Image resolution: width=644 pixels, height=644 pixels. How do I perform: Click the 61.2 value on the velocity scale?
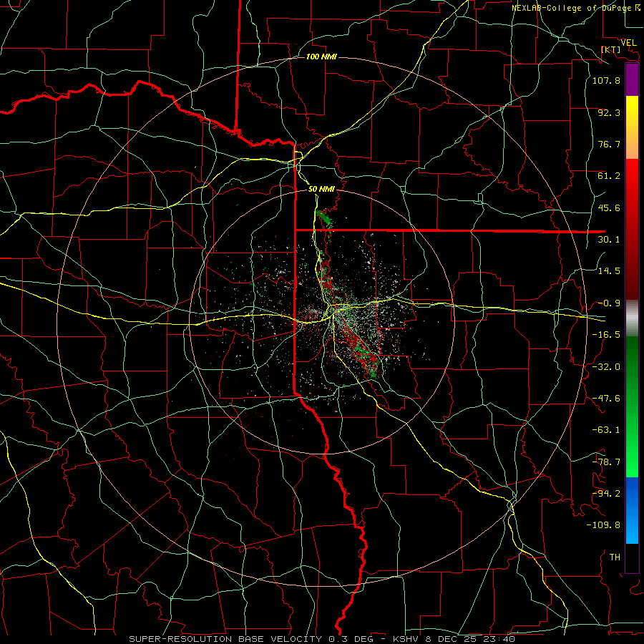609,176
